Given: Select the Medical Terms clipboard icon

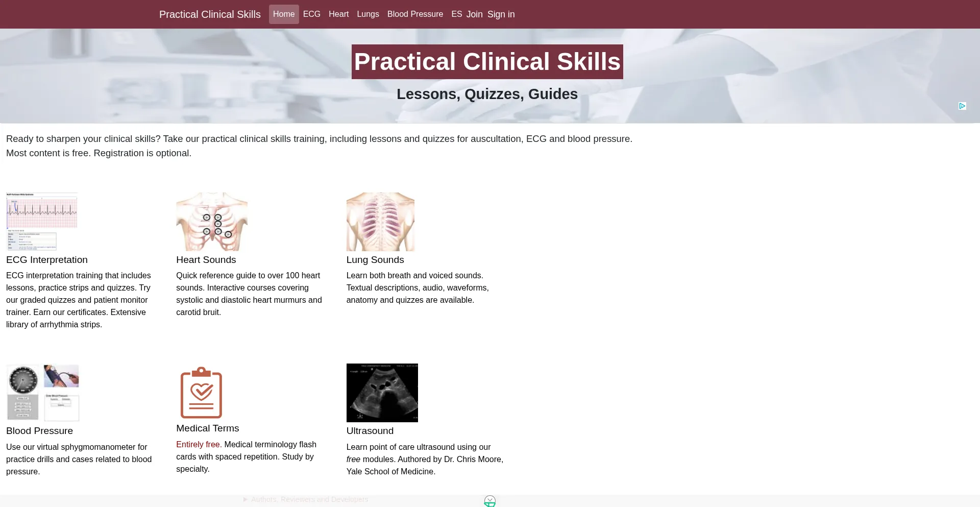Looking at the screenshot, I should [201, 392].
